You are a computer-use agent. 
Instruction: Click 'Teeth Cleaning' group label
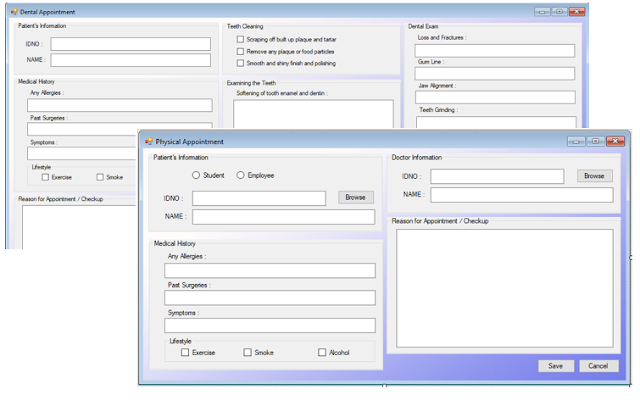coord(245,26)
